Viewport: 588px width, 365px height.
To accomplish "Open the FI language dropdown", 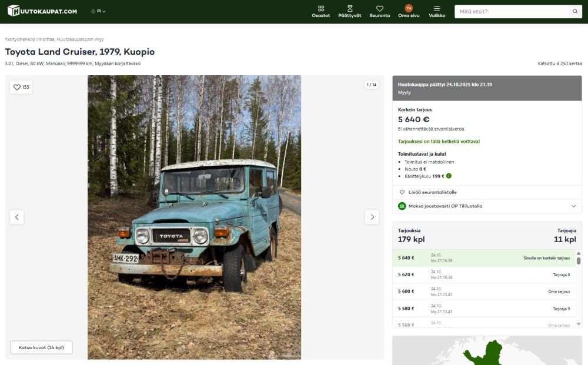I will (98, 11).
